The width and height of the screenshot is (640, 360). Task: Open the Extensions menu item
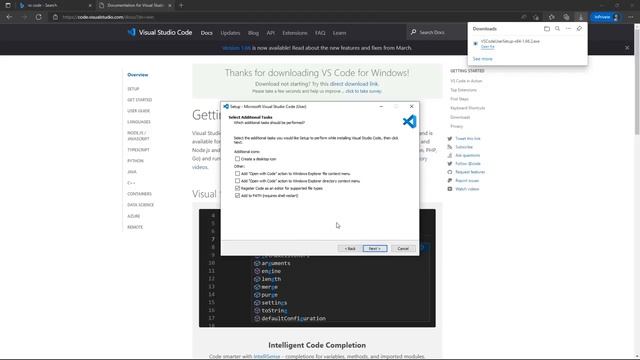coord(295,33)
